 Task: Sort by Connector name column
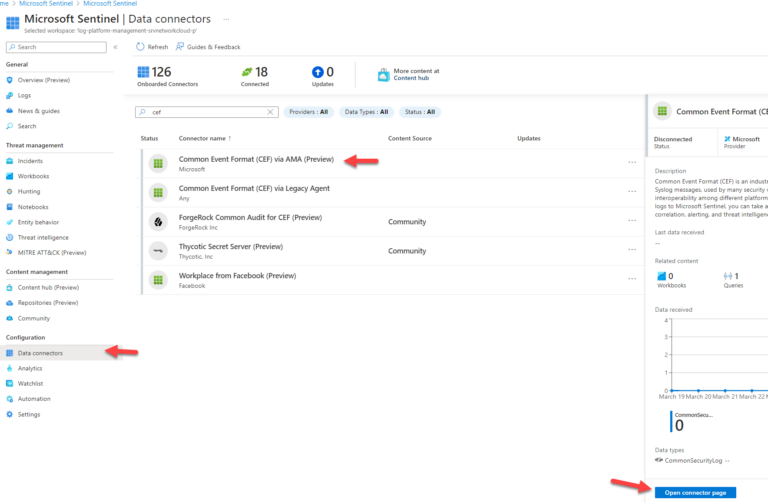pyautogui.click(x=204, y=138)
